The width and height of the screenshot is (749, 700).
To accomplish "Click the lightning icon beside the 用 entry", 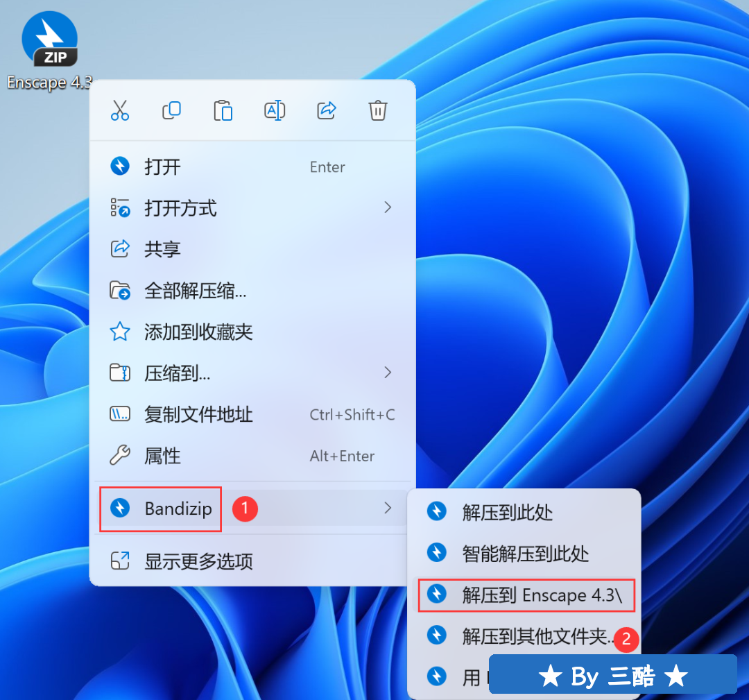I will tap(437, 676).
